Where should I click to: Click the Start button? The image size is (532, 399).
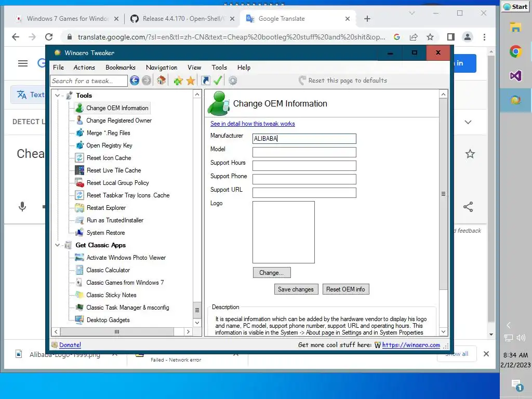click(x=515, y=7)
